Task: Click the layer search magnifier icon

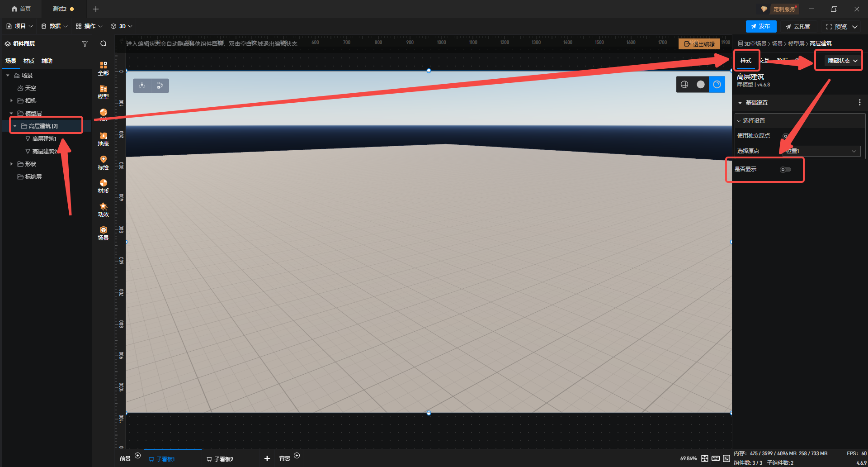Action: tap(104, 44)
